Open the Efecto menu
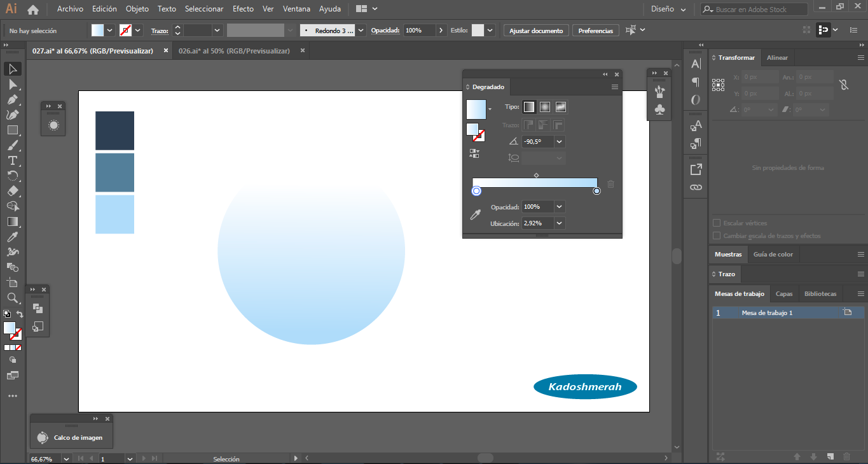Screen dimensions: 868x464 coord(243,10)
